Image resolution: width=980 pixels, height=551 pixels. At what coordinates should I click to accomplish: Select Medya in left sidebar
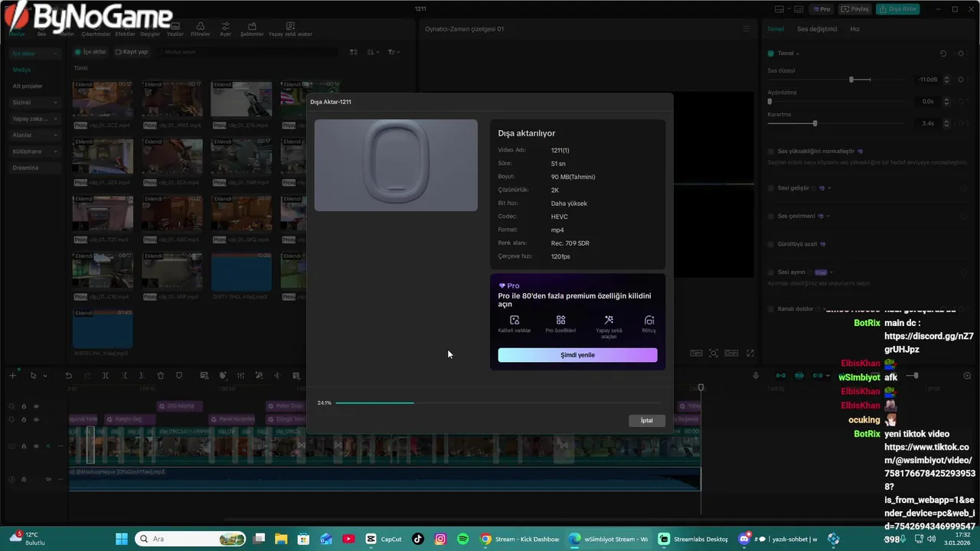tap(21, 70)
